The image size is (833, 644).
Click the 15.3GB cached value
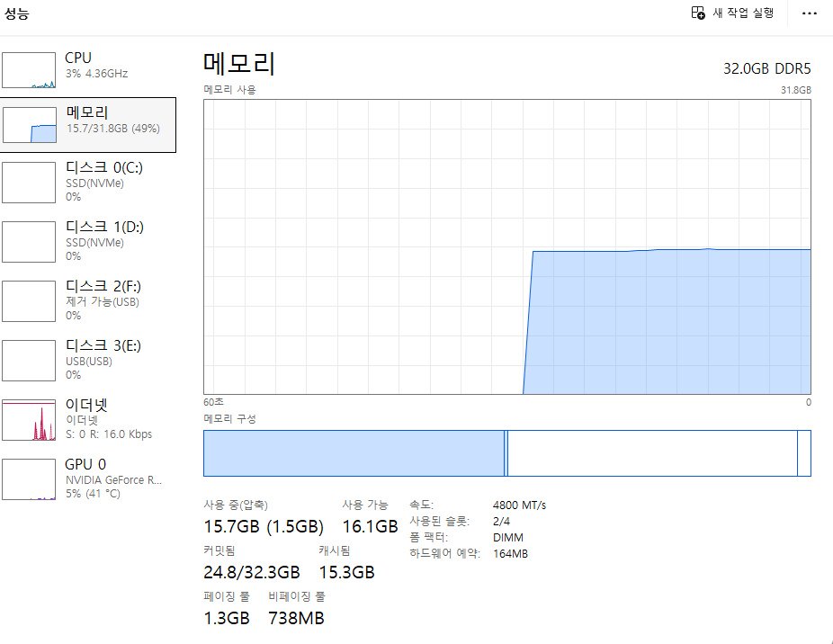pos(347,572)
